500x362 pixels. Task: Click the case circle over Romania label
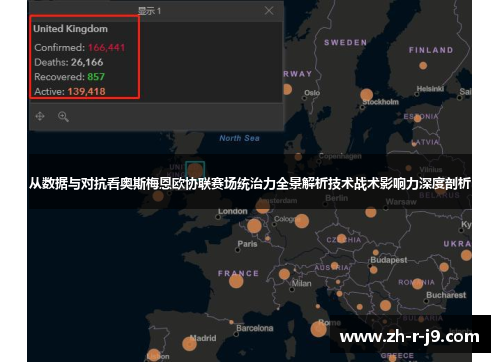tap(417, 284)
